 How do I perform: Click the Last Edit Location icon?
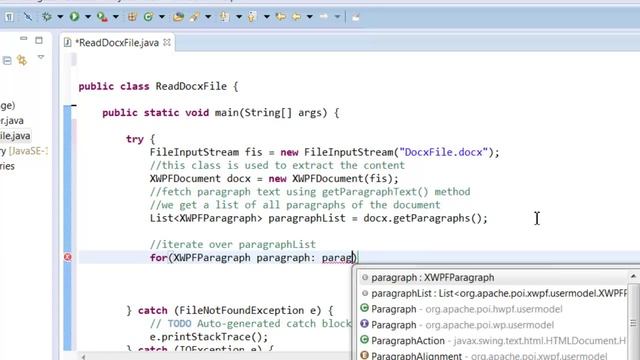click(x=280, y=17)
